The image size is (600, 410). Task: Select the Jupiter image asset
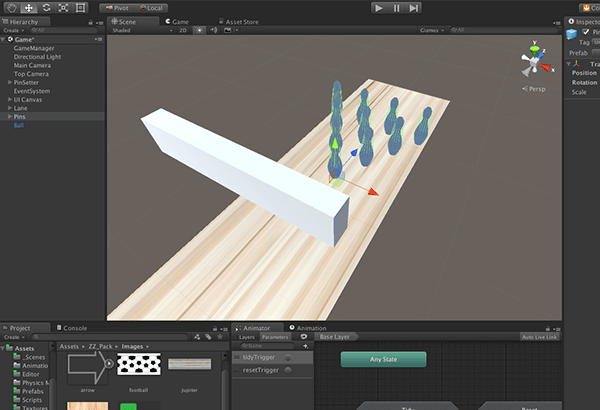(189, 372)
